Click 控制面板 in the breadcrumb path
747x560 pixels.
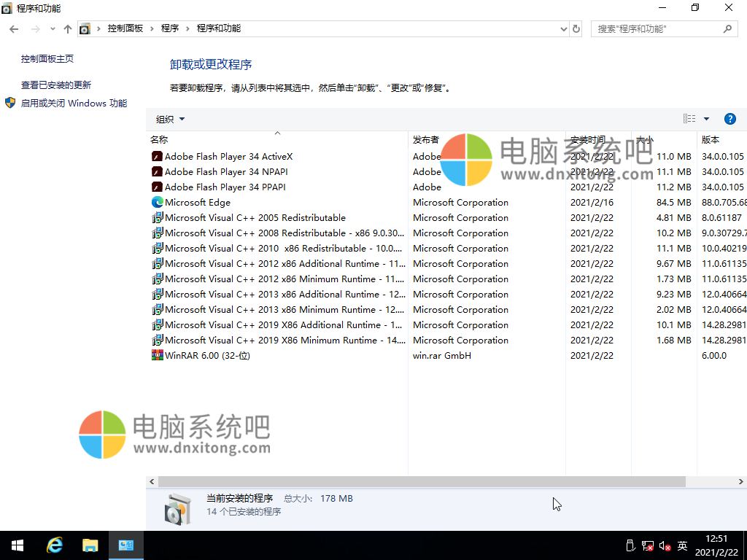tap(125, 28)
